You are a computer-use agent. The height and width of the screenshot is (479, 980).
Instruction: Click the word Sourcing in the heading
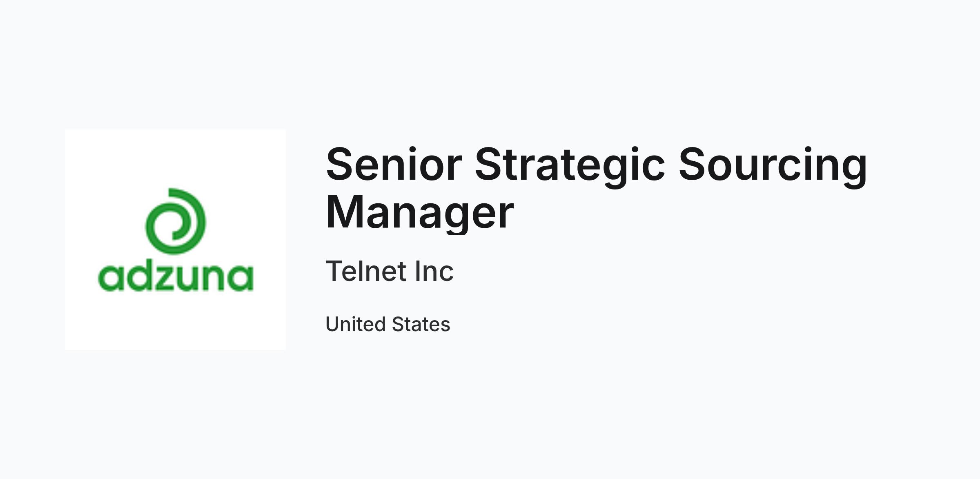pyautogui.click(x=773, y=167)
